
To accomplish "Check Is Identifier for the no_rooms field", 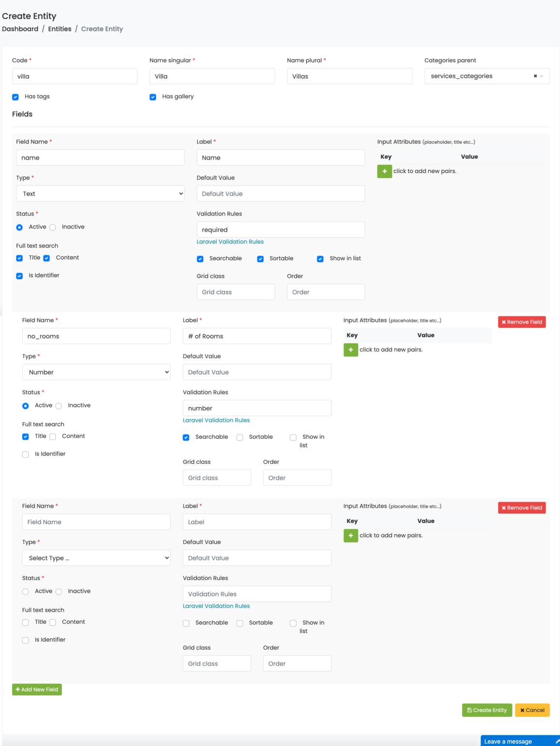I will (25, 454).
